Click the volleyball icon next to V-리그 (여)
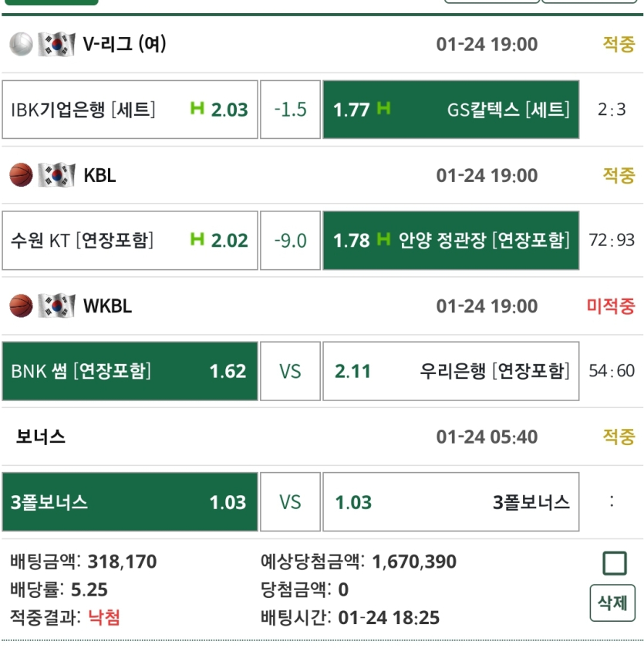The image size is (644, 648). click(x=19, y=44)
